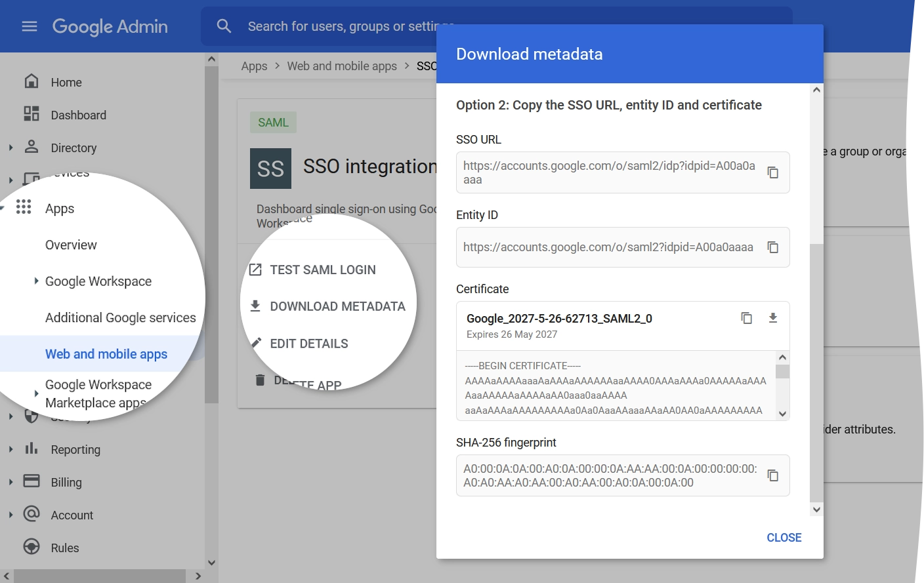The height and width of the screenshot is (583, 924).
Task: Click the Reporting bar chart icon
Action: point(31,449)
